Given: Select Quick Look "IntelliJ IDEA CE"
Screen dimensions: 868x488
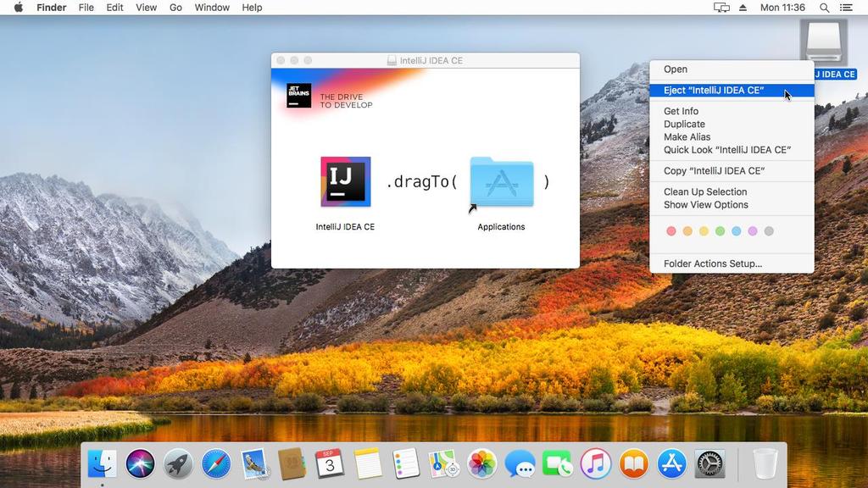Looking at the screenshot, I should click(x=732, y=150).
